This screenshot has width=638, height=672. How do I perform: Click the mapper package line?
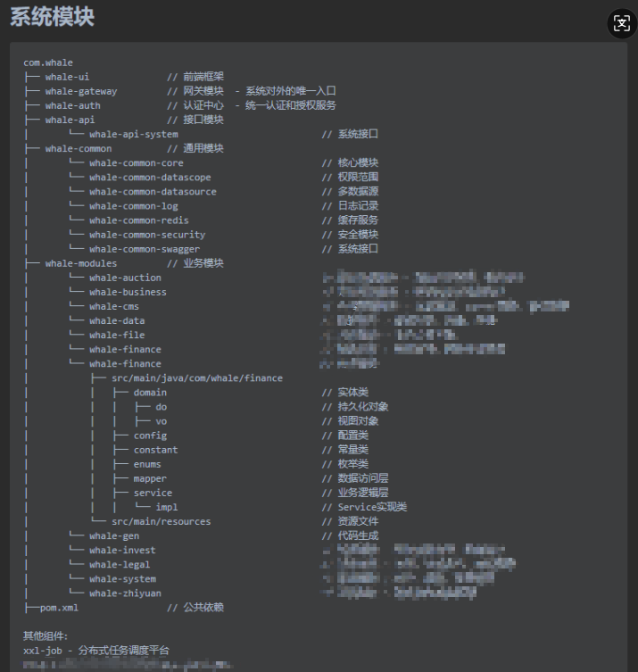click(150, 478)
